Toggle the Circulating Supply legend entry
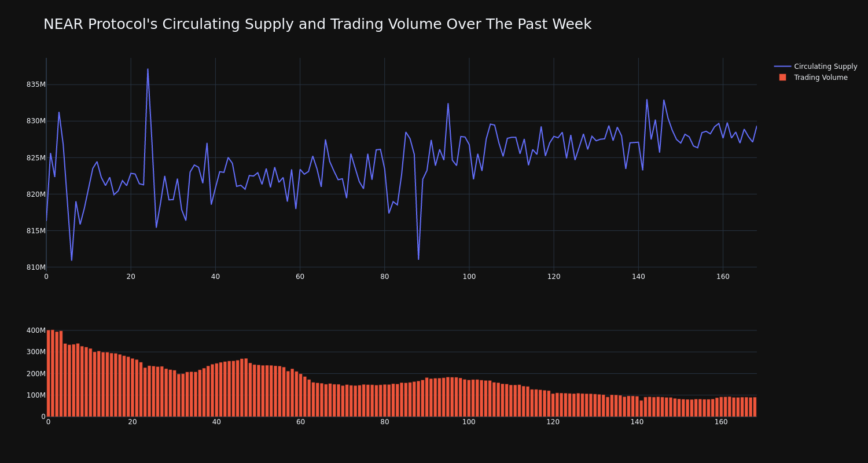This screenshot has width=868, height=463. (x=815, y=67)
